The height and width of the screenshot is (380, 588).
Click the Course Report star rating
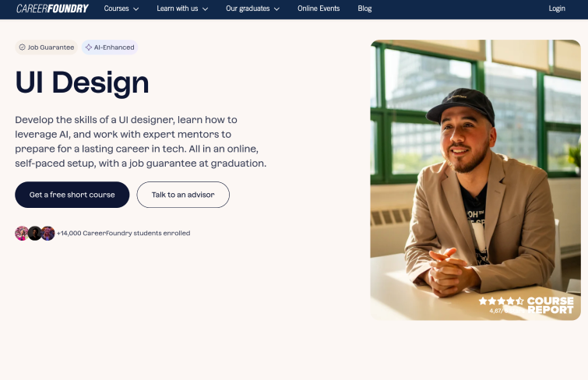tap(502, 301)
